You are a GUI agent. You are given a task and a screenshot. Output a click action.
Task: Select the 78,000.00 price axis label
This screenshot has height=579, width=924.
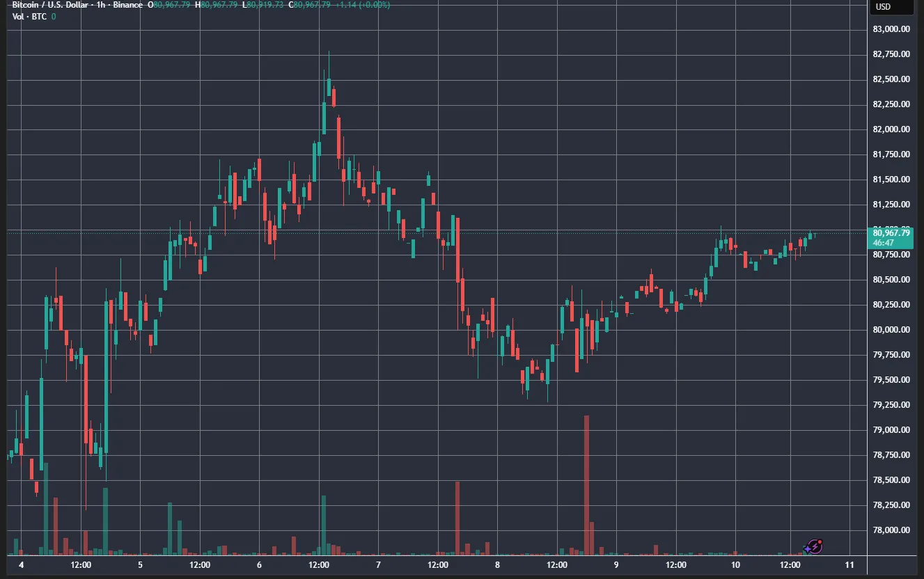pyautogui.click(x=891, y=530)
